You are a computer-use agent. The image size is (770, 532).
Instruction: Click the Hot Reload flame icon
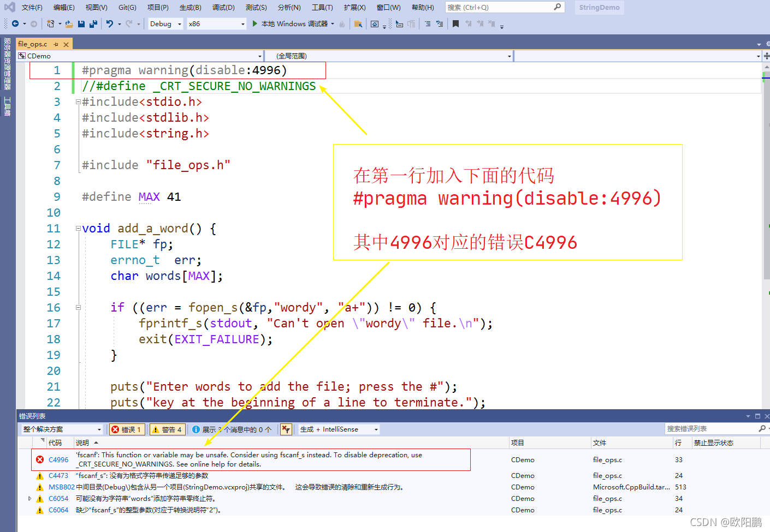click(342, 23)
